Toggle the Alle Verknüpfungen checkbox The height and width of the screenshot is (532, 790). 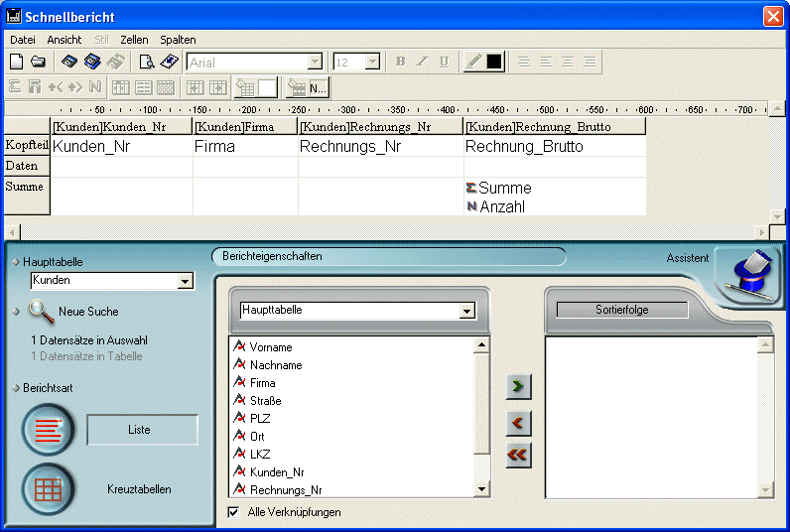tap(233, 512)
